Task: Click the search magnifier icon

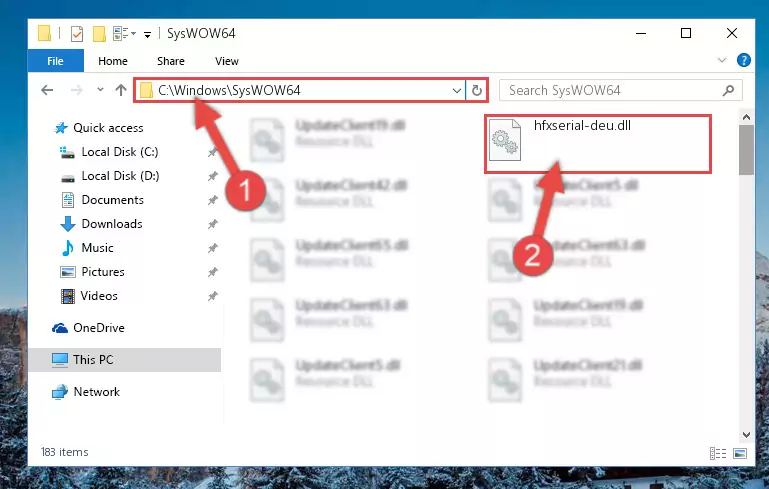Action: click(728, 90)
